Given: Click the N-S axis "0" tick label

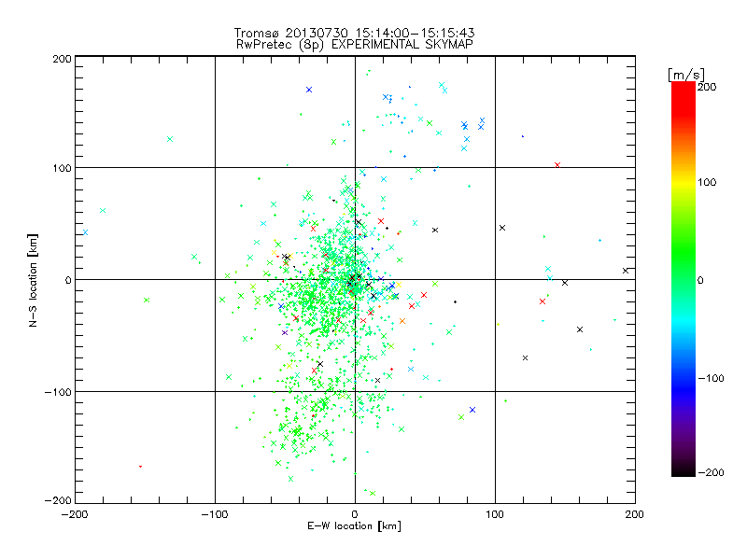Looking at the screenshot, I should pyautogui.click(x=68, y=280).
